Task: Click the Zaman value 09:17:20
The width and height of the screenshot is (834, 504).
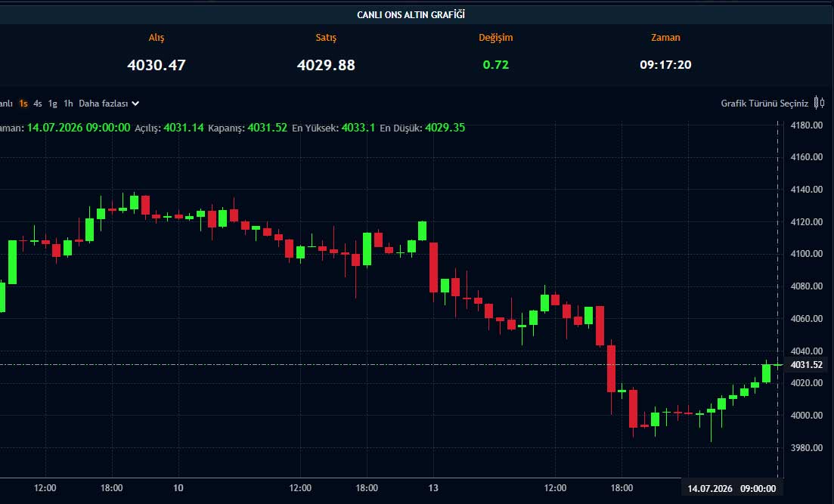Action: click(665, 65)
